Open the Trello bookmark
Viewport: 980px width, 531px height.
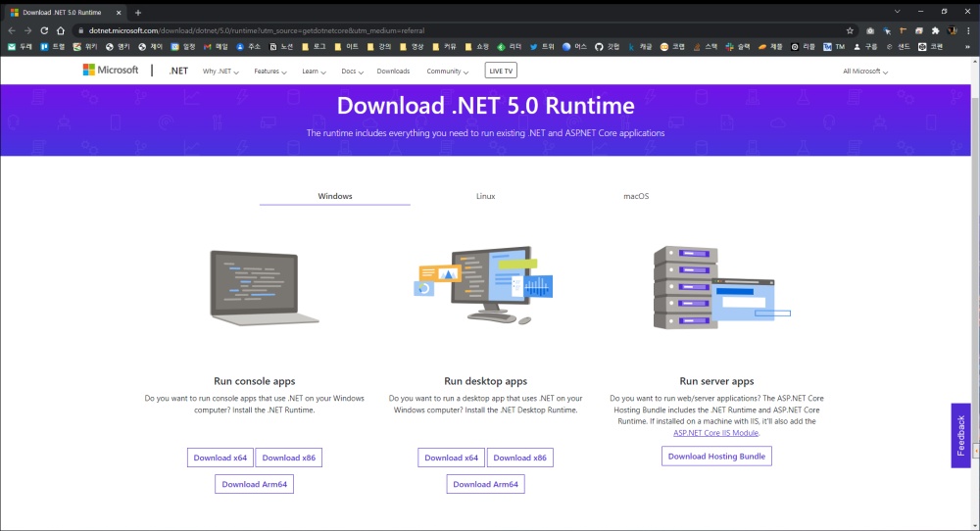pos(53,47)
